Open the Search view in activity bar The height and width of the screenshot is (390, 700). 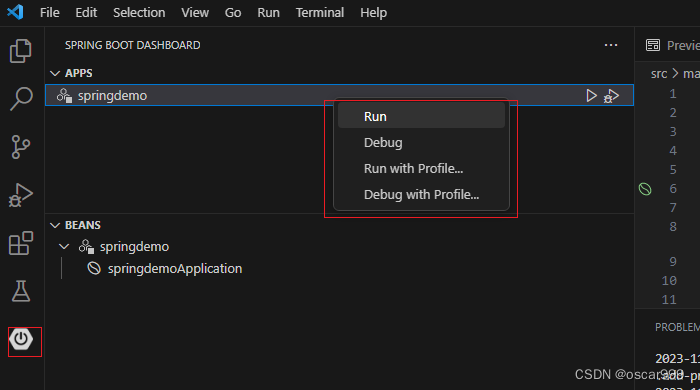tap(21, 99)
